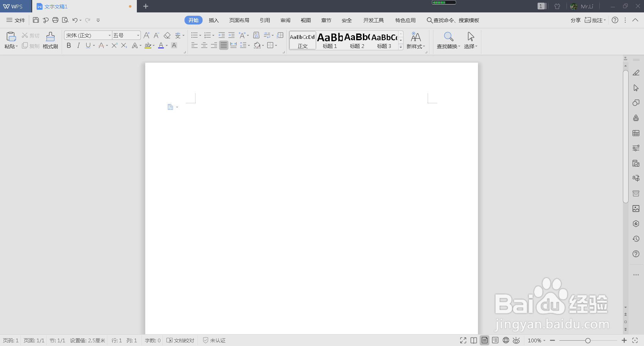
Task: Expand the numbered list dropdown arrow
Action: pos(213,36)
